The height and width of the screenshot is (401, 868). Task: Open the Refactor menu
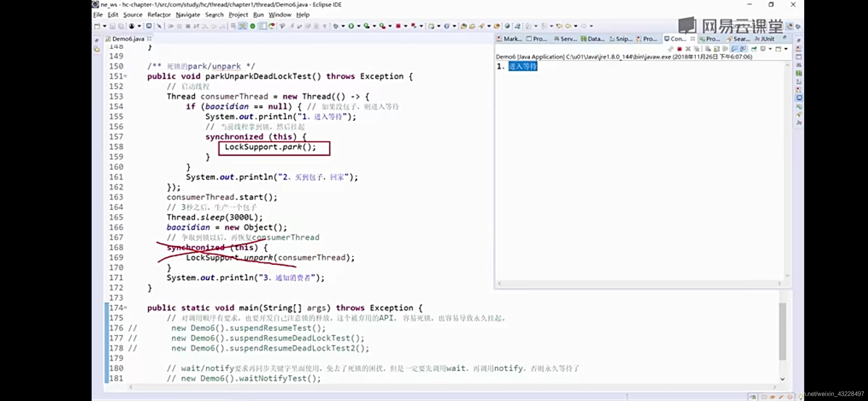[159, 15]
